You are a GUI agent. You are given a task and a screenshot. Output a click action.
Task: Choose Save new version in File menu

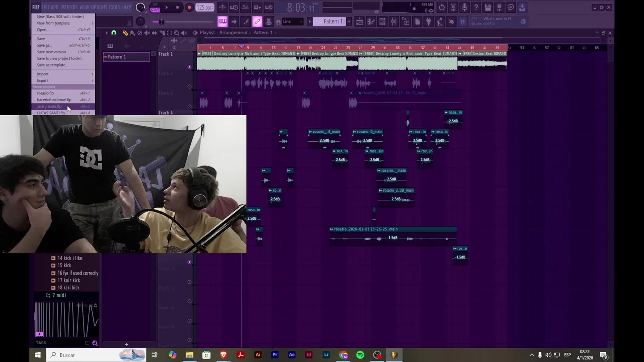[x=63, y=52]
